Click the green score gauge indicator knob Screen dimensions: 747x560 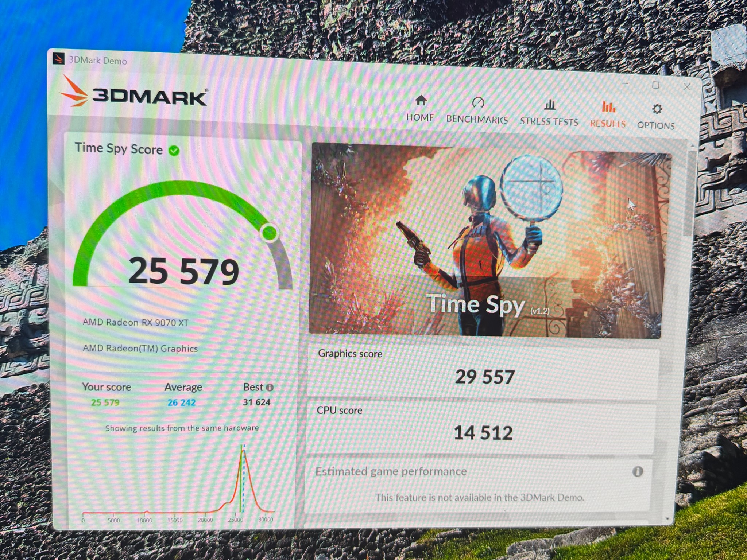(x=269, y=232)
